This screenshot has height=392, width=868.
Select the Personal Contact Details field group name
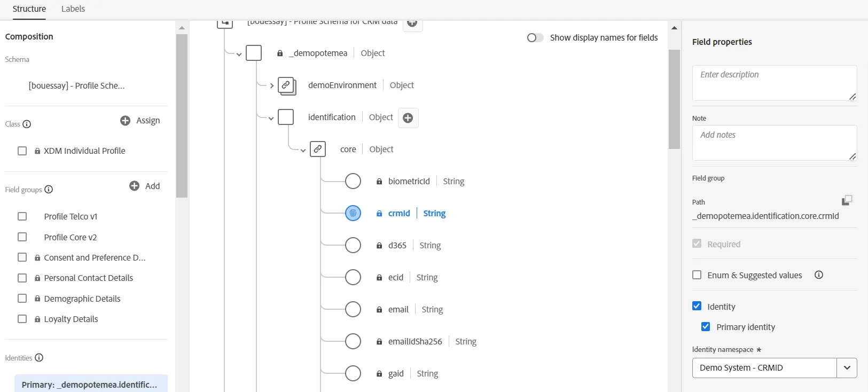[x=89, y=278]
